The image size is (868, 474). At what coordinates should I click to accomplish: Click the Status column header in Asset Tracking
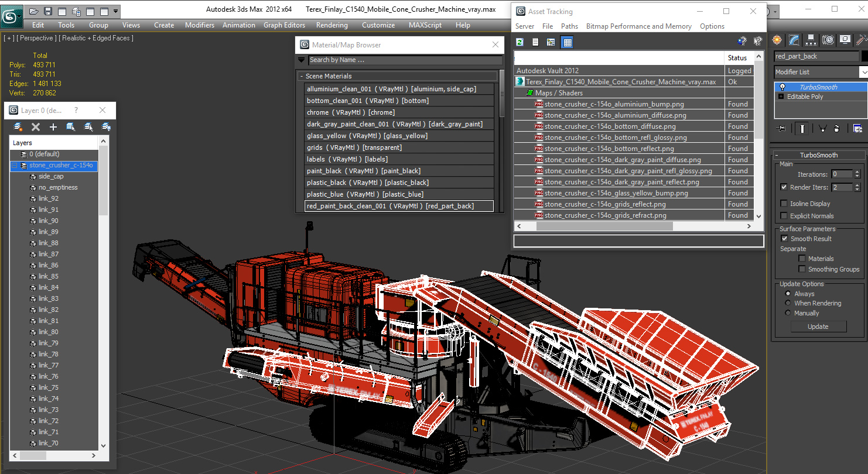[737, 57]
